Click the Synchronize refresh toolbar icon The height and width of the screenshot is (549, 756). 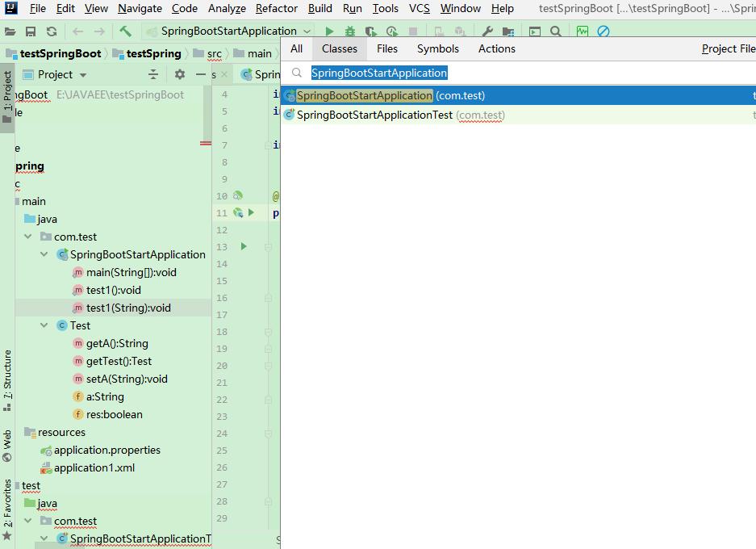(x=52, y=31)
